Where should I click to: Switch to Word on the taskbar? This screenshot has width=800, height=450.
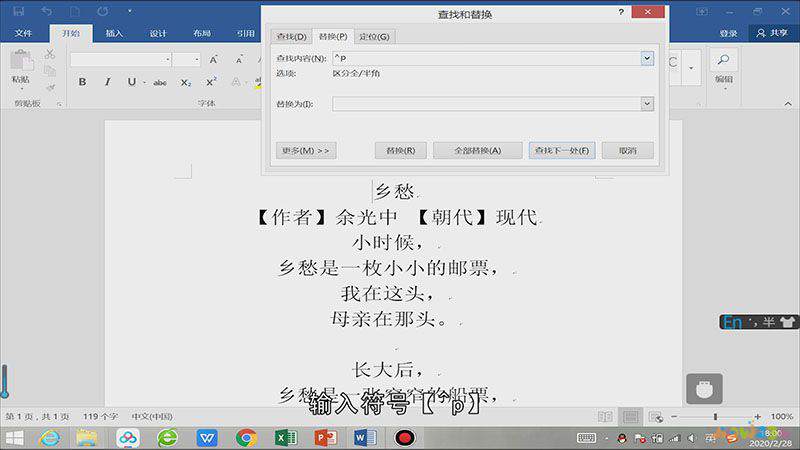pos(365,438)
